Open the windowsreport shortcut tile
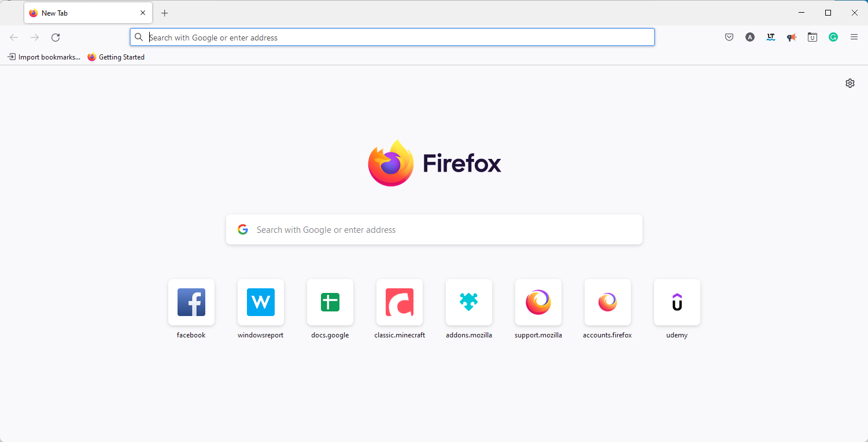Screen dimensions: 868x442 tap(261, 302)
